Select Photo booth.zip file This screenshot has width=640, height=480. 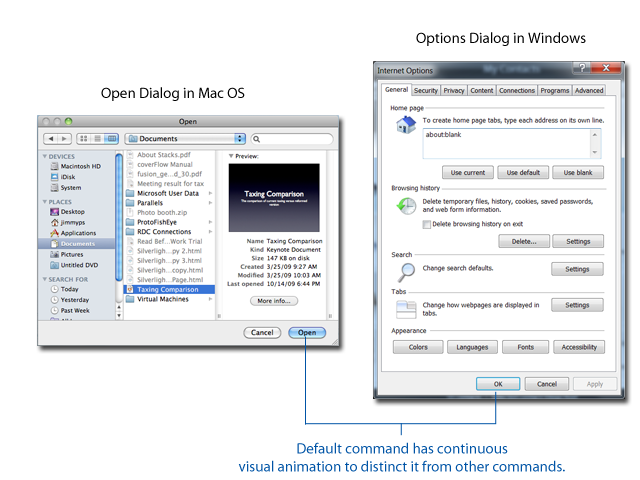point(162,212)
